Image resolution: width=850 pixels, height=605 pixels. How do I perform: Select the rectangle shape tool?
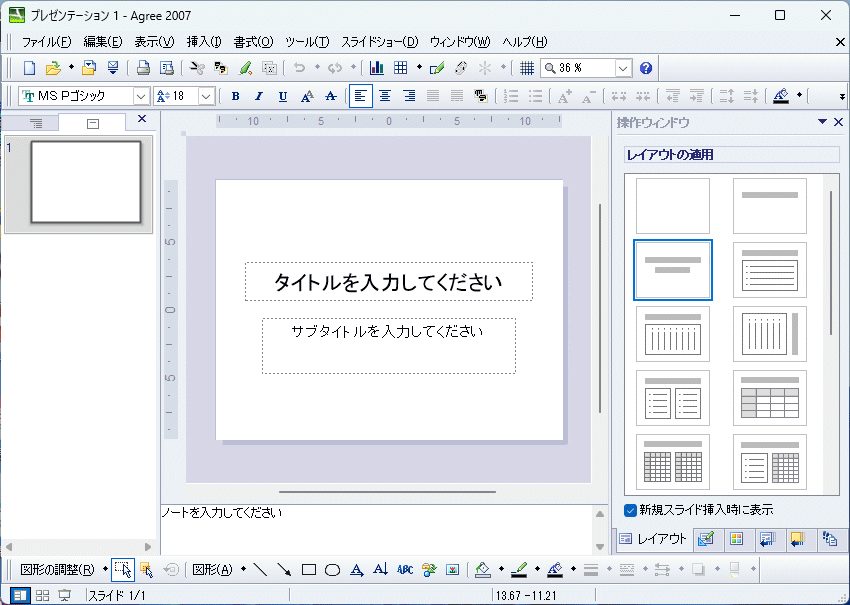(308, 569)
